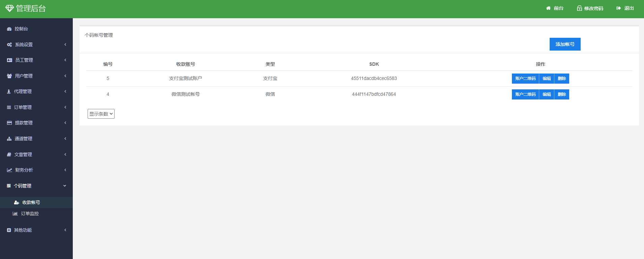Click the bar chart icon for 订单监控
The height and width of the screenshot is (259, 644).
(15, 213)
